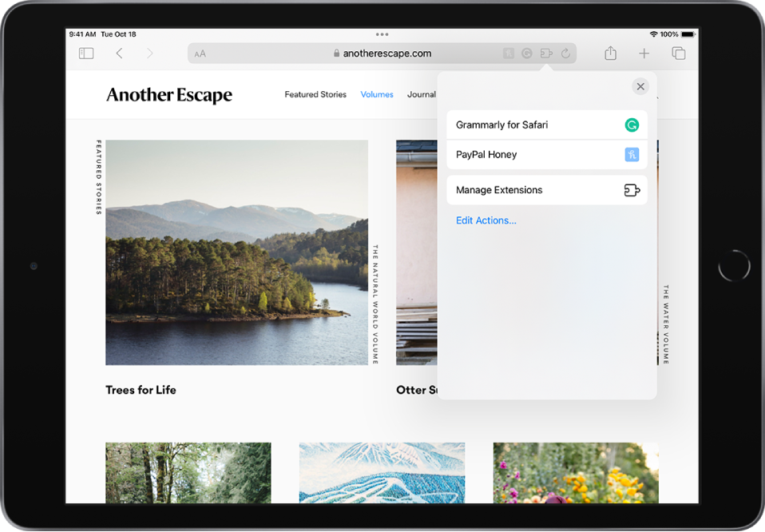
Task: Click the Edit Actions... link
Action: tap(486, 220)
